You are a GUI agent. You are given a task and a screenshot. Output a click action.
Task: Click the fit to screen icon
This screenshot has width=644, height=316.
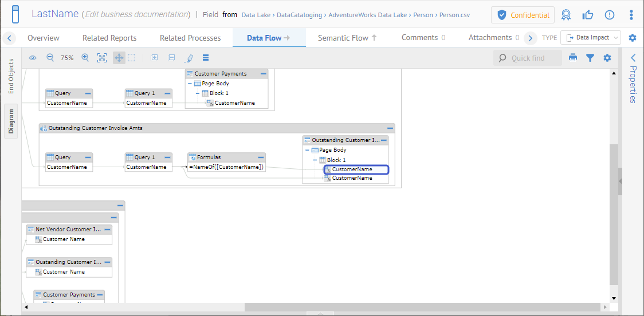pos(102,58)
